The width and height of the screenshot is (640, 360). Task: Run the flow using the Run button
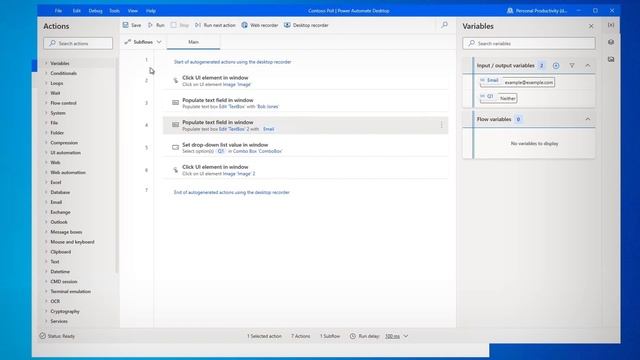pyautogui.click(x=156, y=25)
